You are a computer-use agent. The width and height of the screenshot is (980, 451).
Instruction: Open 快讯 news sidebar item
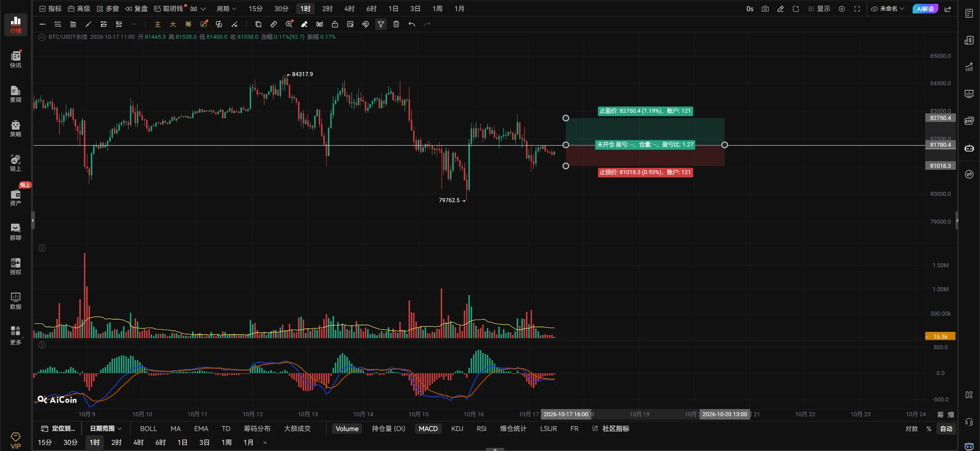click(x=16, y=59)
